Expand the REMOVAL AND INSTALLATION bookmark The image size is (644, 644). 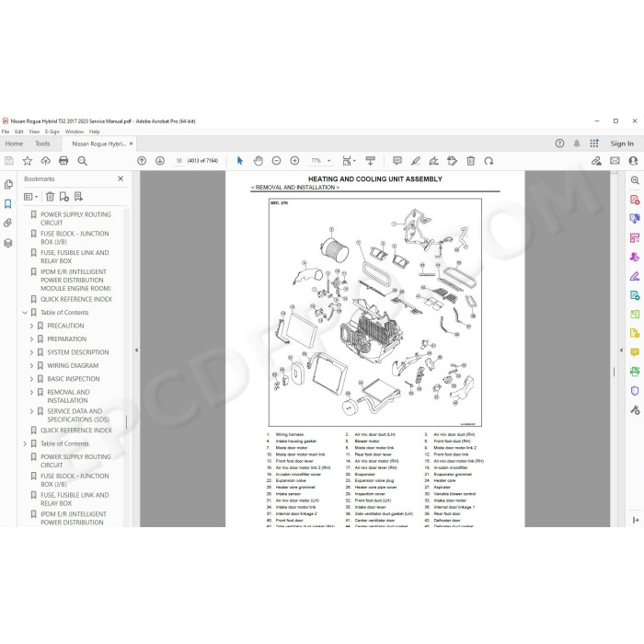point(31,392)
